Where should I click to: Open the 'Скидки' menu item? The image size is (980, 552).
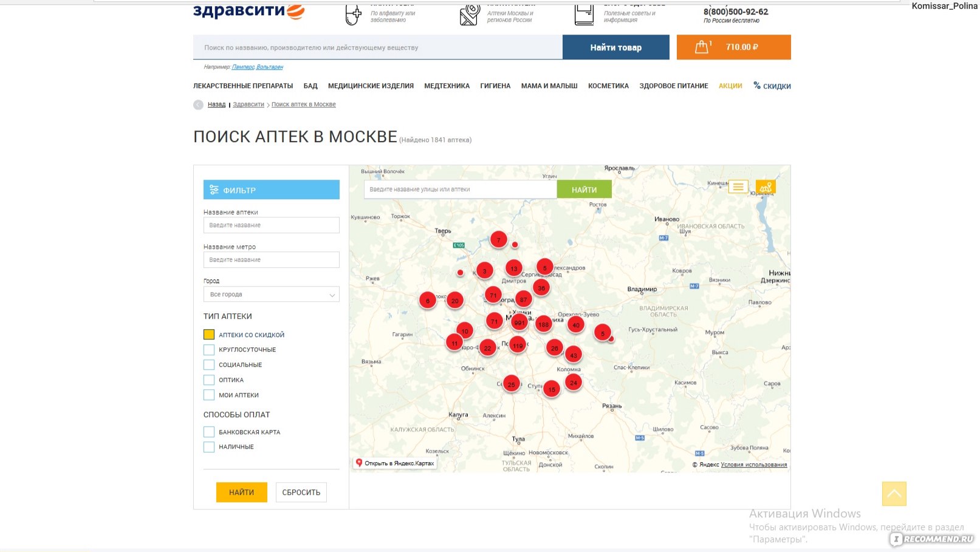coord(772,86)
